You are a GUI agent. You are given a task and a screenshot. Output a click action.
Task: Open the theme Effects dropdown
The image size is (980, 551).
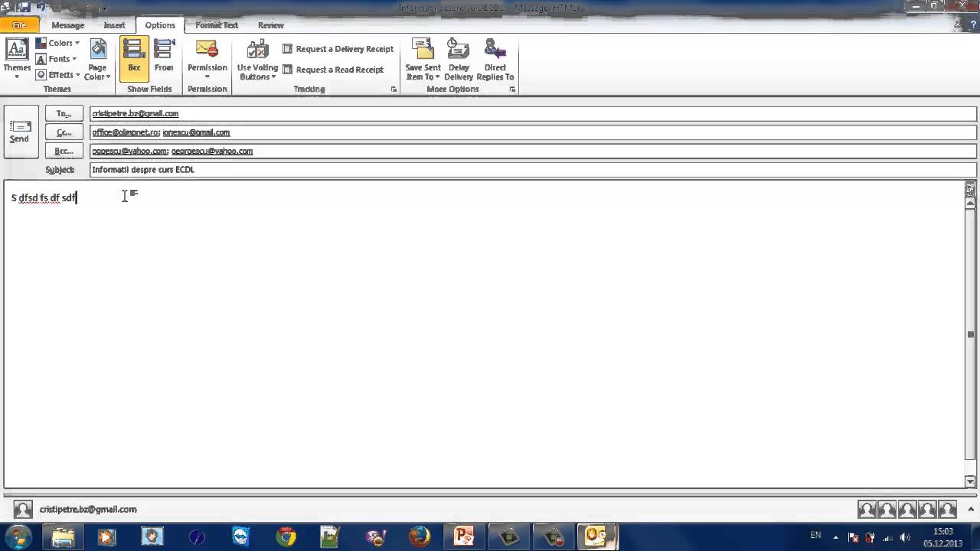(x=58, y=75)
